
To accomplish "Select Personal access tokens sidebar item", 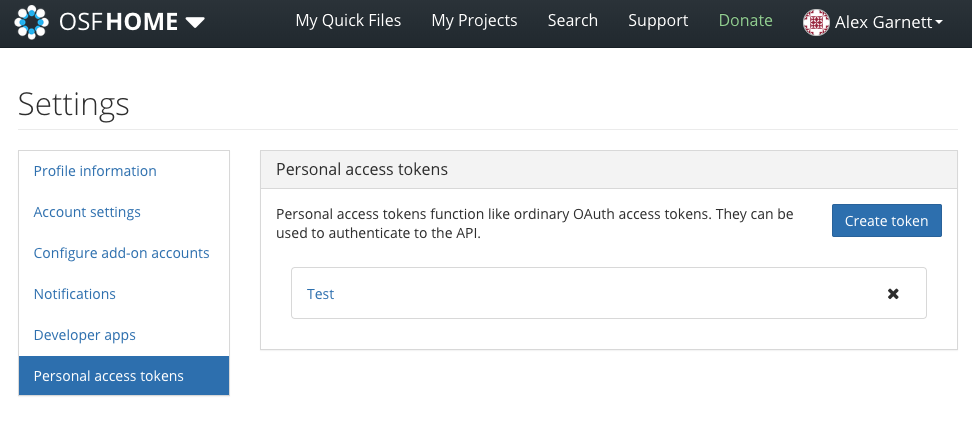I will point(124,376).
